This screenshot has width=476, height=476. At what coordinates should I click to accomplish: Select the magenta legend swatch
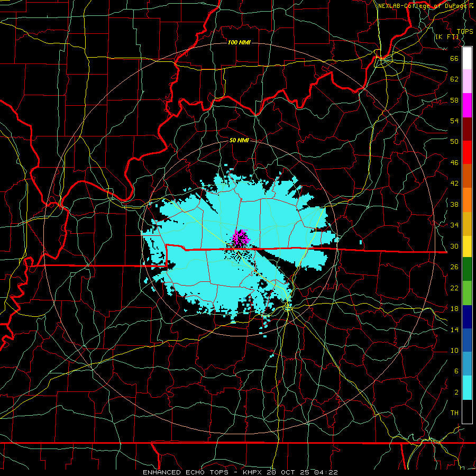tap(467, 105)
